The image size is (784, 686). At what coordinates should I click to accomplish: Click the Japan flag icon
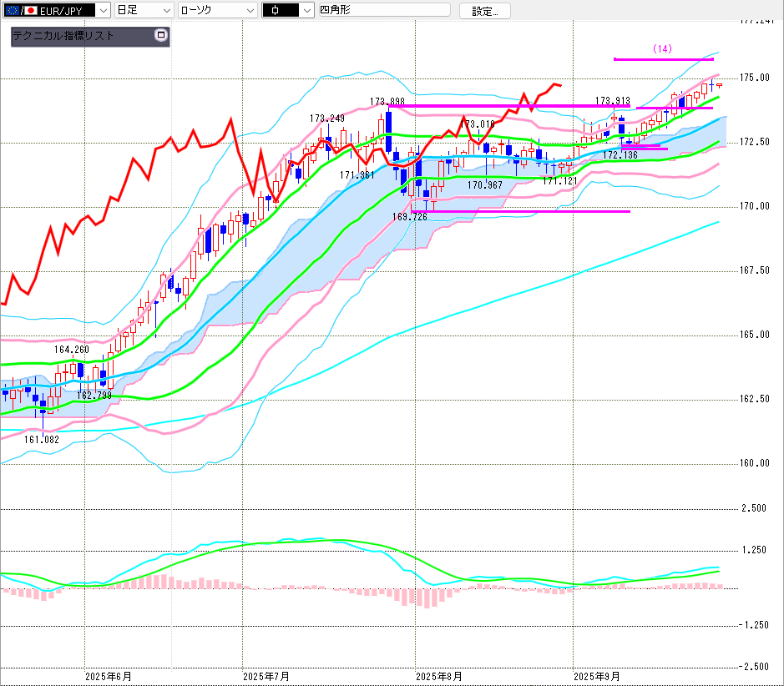pyautogui.click(x=31, y=11)
